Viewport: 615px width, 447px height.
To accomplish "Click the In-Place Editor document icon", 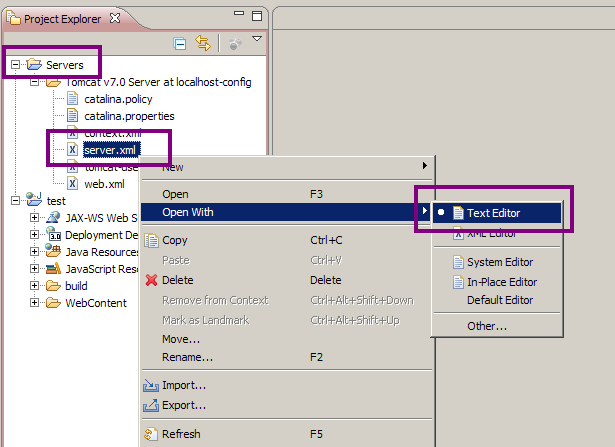I will 458,282.
